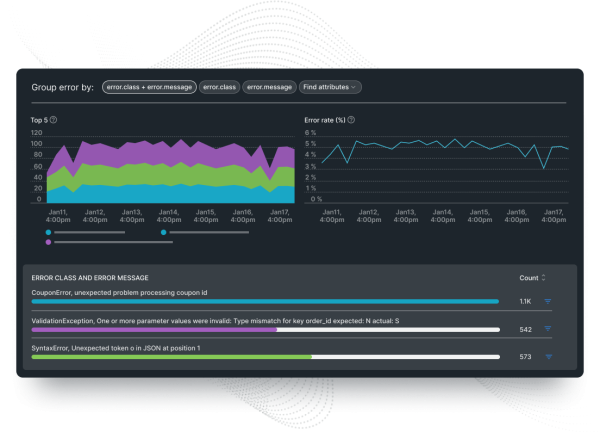Click the filter icon on the SyntaxError row
600x432 pixels.
[548, 356]
